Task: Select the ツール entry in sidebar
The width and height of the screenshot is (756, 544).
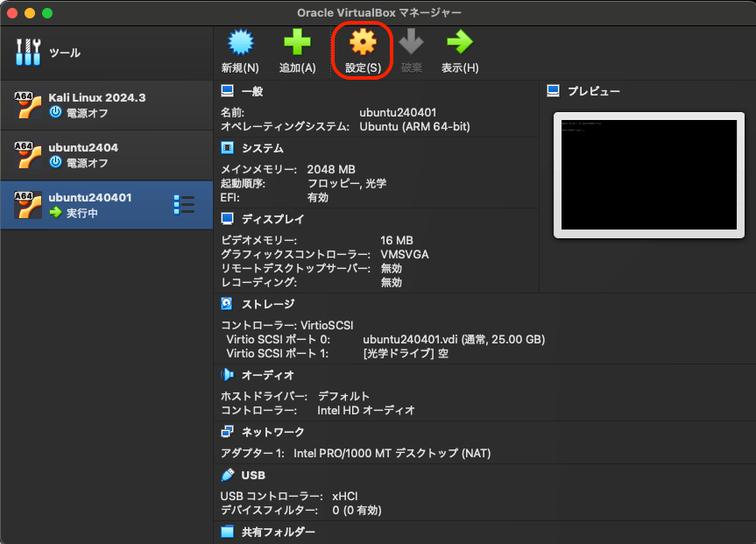Action: [107, 53]
